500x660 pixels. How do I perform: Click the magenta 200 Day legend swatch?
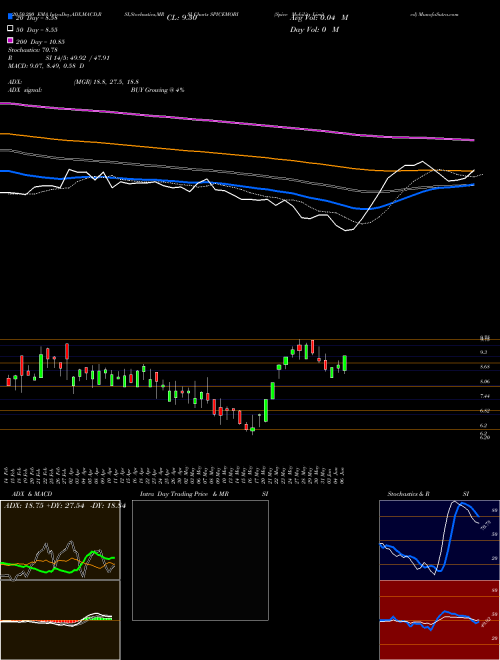click(x=11, y=40)
